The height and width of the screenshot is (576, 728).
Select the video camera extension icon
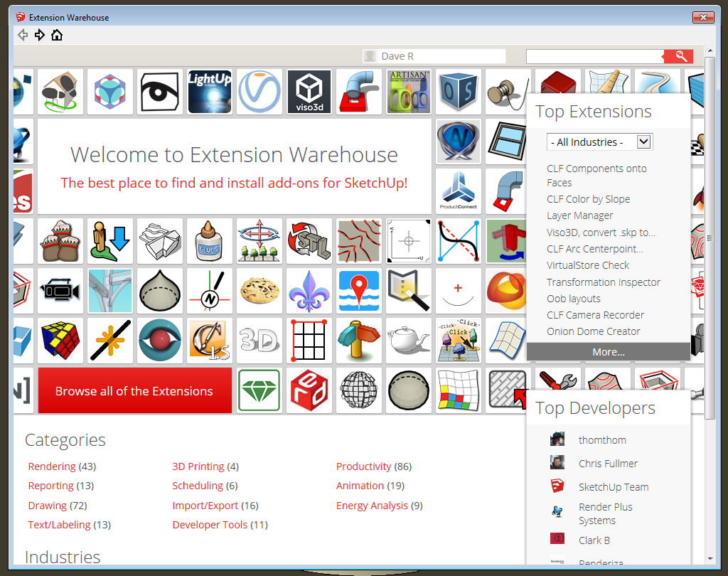60,291
